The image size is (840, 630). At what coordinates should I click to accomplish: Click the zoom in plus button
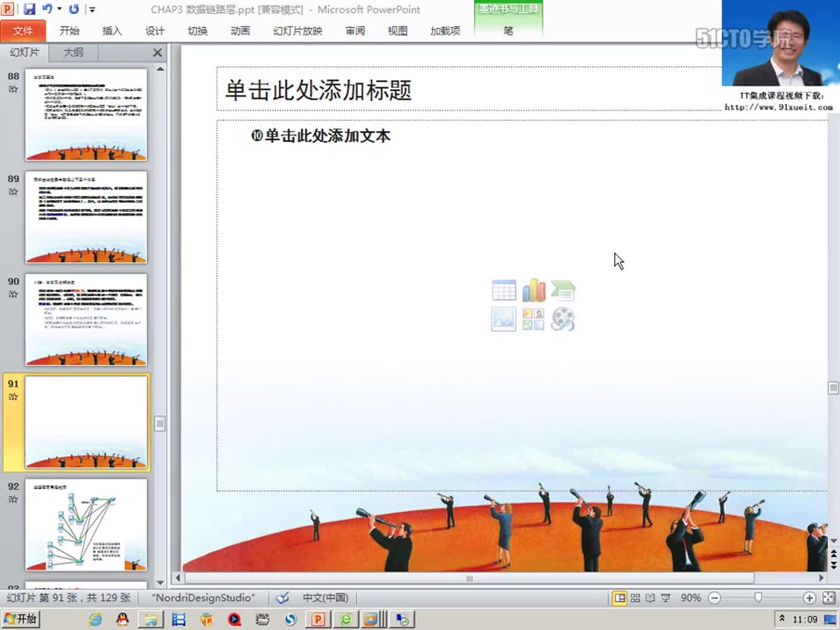[809, 598]
